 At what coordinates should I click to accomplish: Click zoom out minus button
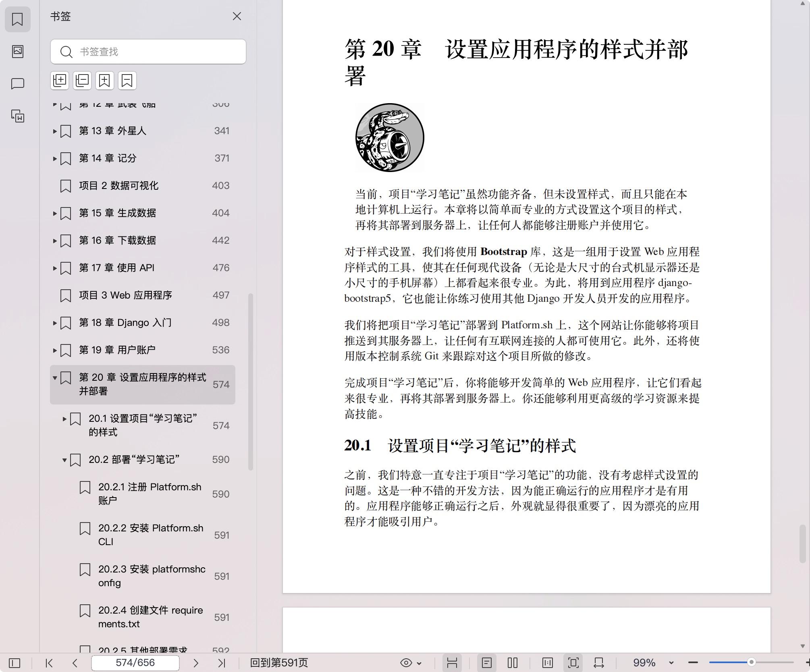[693, 663]
